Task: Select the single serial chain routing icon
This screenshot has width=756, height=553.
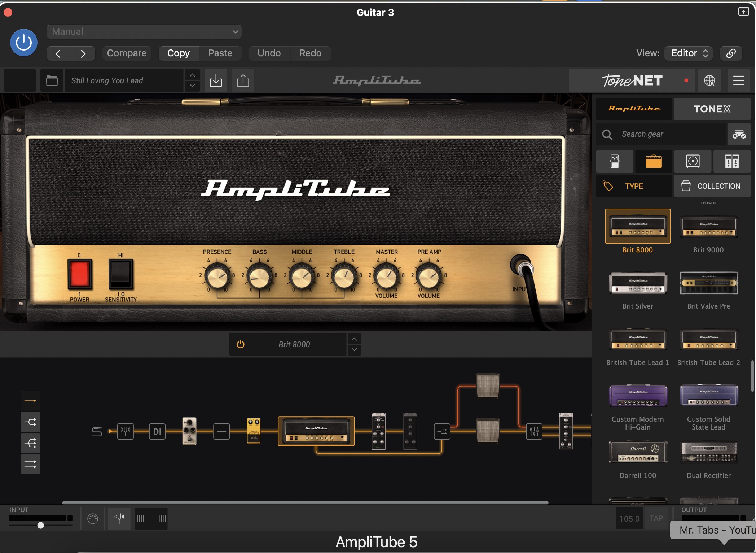Action: tap(30, 401)
